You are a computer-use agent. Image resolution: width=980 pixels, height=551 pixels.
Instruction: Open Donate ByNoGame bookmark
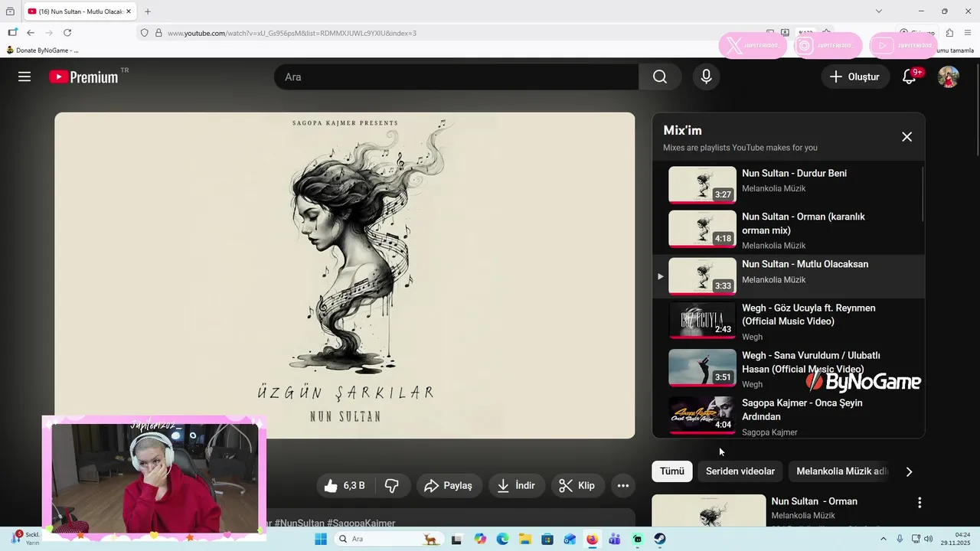pyautogui.click(x=42, y=51)
